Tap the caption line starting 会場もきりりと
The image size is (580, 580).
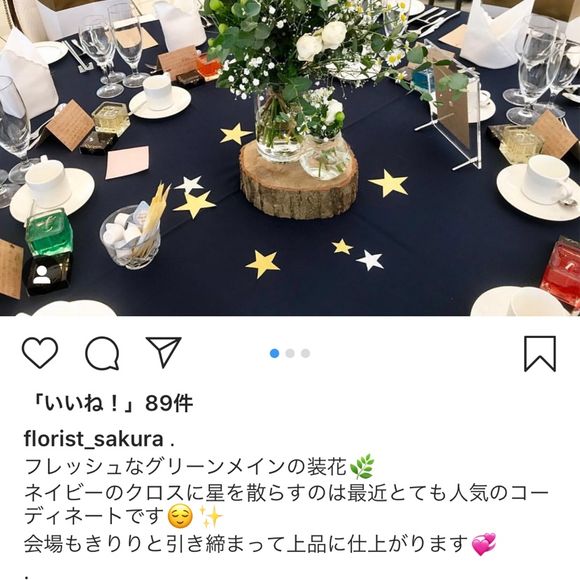tap(246, 544)
